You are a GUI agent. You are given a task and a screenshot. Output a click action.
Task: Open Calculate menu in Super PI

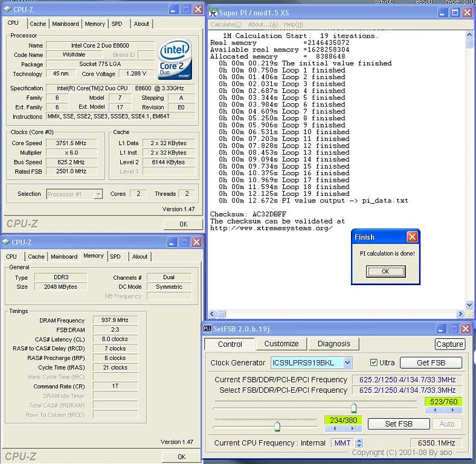click(x=226, y=24)
